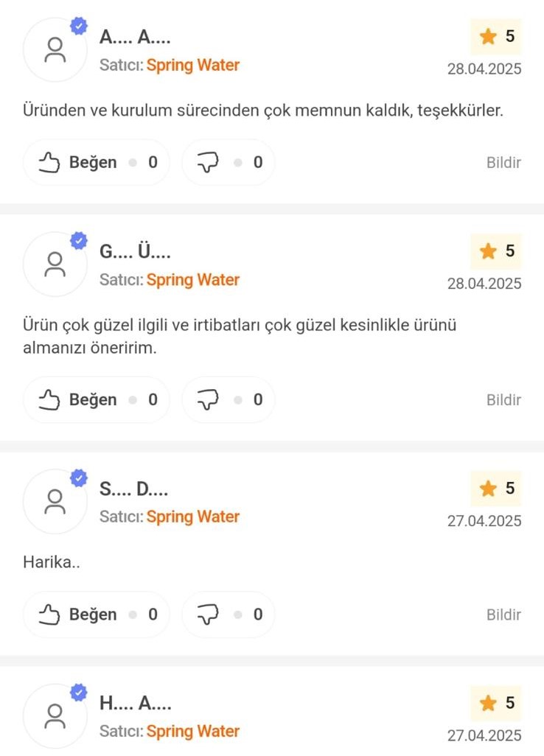Open Spring Water seller link under G.... Ü....
Screen dimensions: 544x756
click(193, 280)
